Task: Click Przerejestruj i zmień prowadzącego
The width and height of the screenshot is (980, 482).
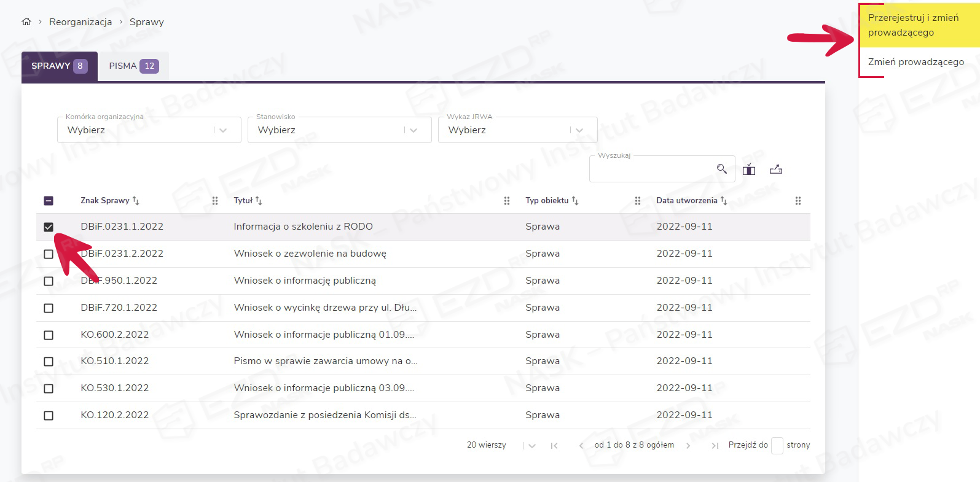Action: click(x=915, y=25)
